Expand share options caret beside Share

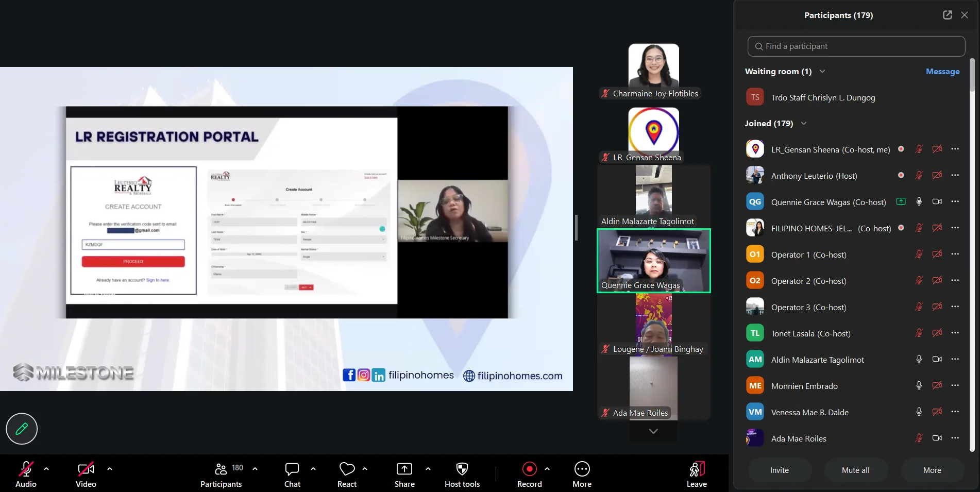tap(428, 469)
